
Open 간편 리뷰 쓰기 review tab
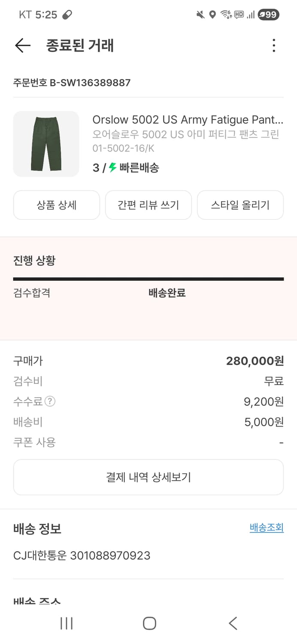tap(148, 205)
